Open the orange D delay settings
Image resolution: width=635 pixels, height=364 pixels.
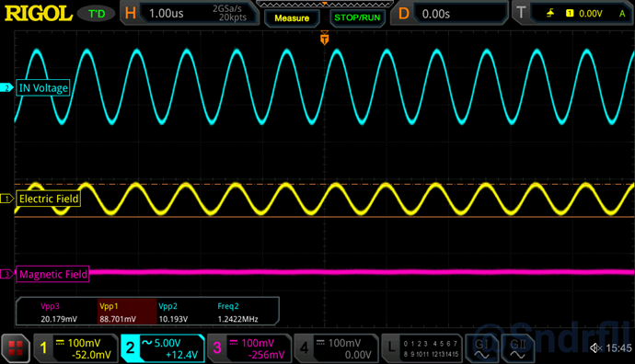(x=403, y=14)
